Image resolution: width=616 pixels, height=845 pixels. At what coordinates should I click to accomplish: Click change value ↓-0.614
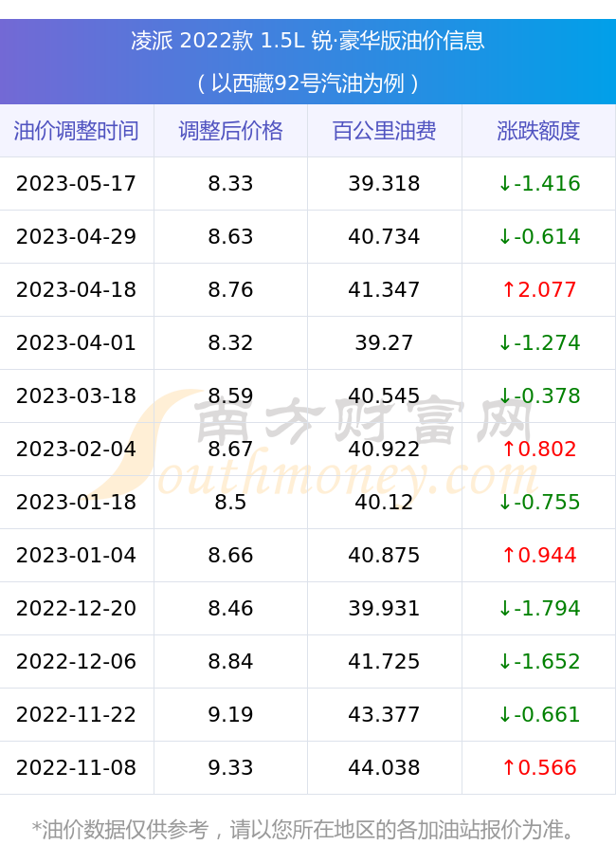pos(539,236)
